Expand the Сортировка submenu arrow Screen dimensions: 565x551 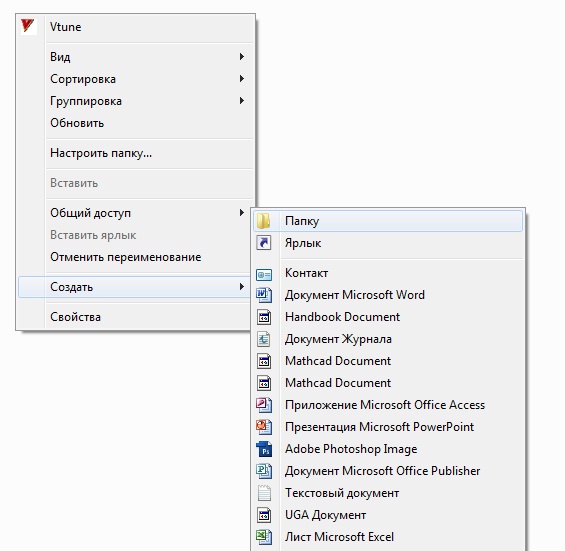pyautogui.click(x=241, y=79)
